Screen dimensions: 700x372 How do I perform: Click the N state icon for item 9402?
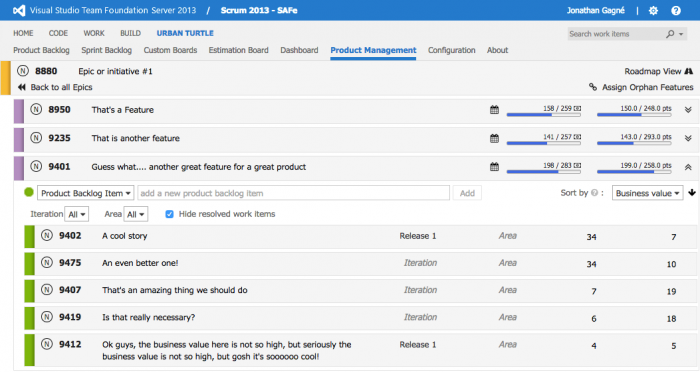click(x=47, y=235)
